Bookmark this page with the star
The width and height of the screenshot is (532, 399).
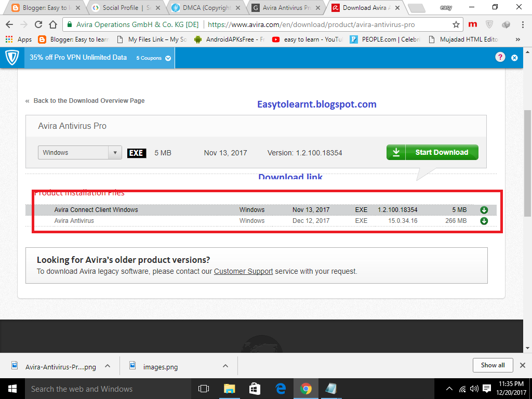456,24
